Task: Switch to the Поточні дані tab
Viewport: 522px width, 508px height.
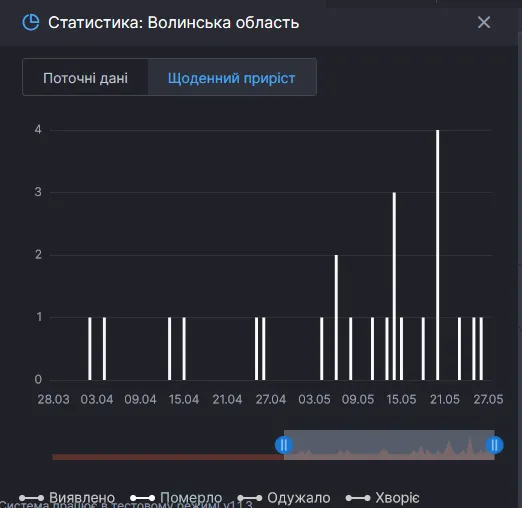Action: [x=85, y=78]
